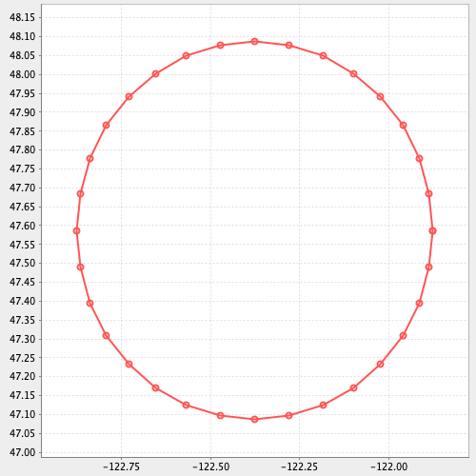Select the leftmost data point on the circle
The width and height of the screenshot is (476, 476).
point(76,230)
